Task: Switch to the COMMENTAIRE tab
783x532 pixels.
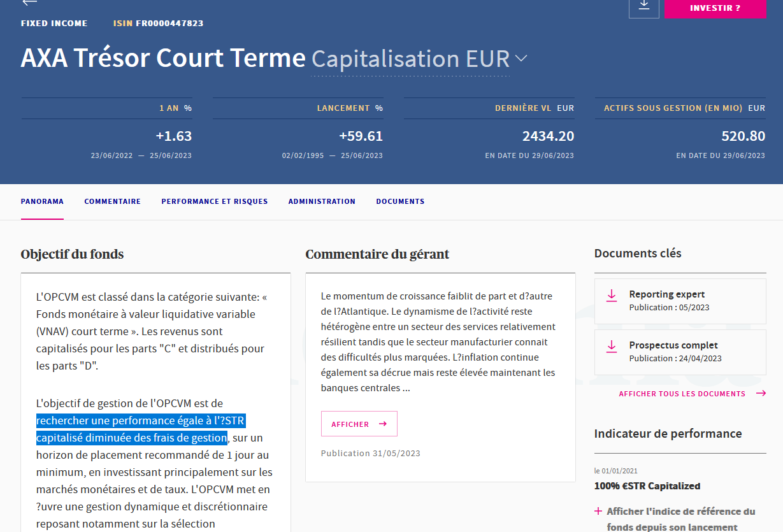Action: point(112,201)
